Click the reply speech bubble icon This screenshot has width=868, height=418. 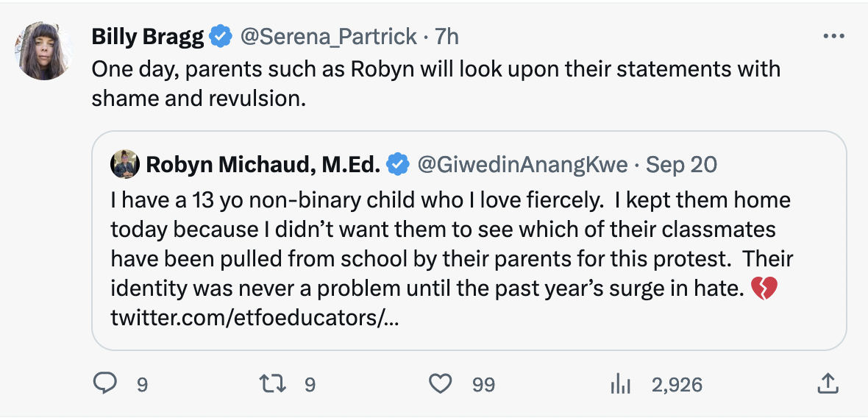[x=106, y=383]
